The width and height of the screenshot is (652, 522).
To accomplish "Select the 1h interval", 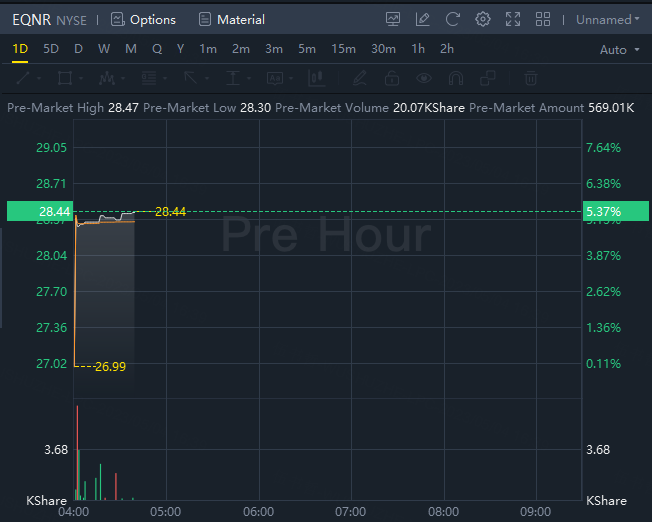I will click(x=418, y=49).
